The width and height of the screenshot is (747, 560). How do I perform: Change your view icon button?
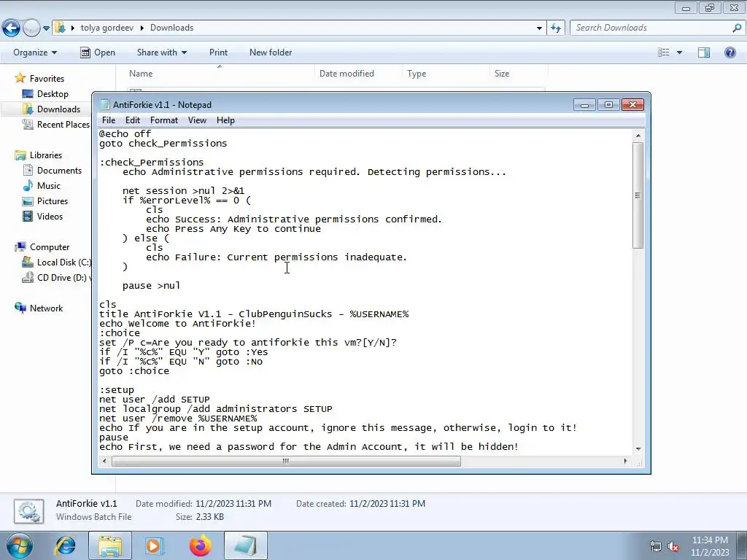point(664,52)
